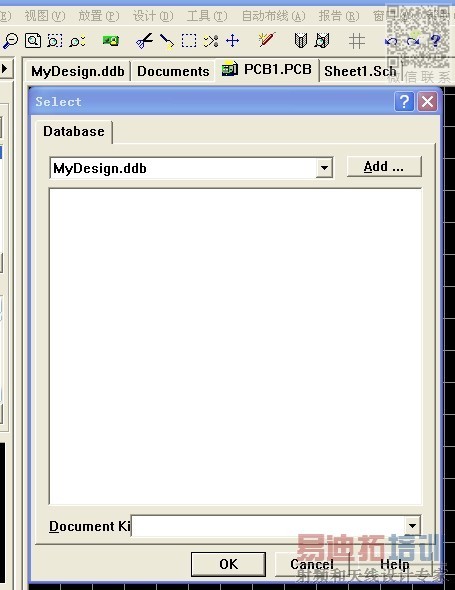Click the zoom to selected area icon

(x=55, y=41)
